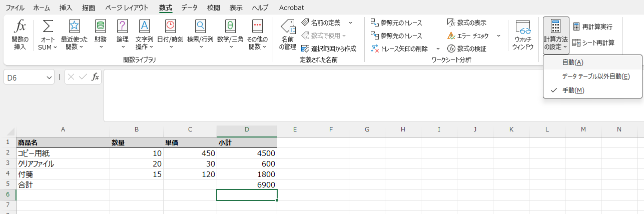644x214 pixels.
Task: Select cell with value 1800
Action: [247, 174]
